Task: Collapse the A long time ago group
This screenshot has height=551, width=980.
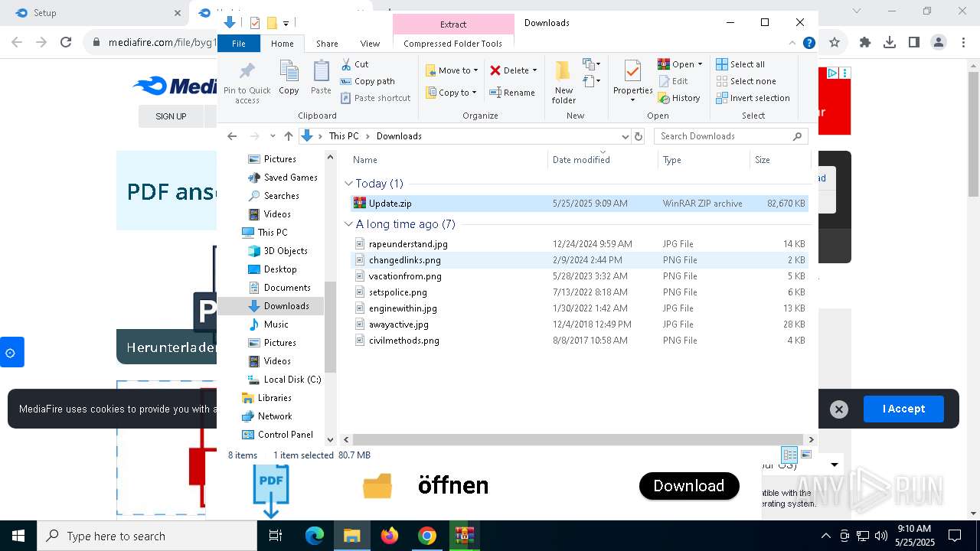Action: click(348, 224)
